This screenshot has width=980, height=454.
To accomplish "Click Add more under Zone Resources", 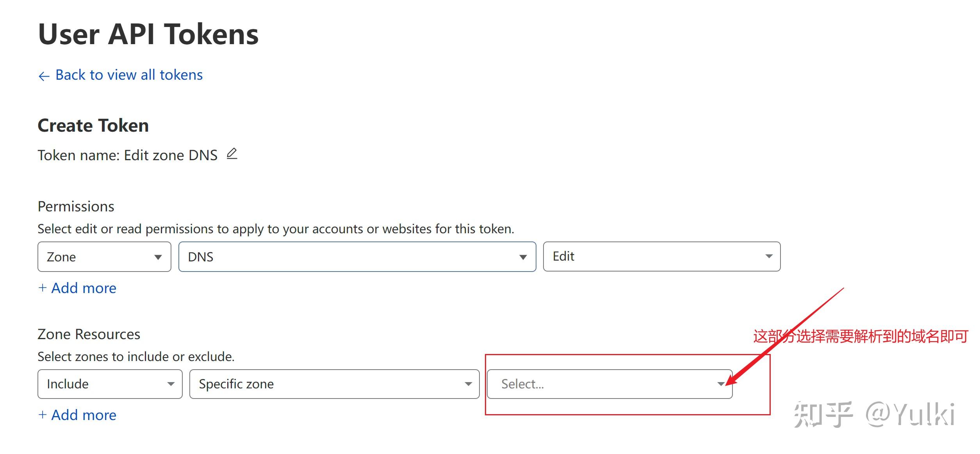I will point(84,415).
